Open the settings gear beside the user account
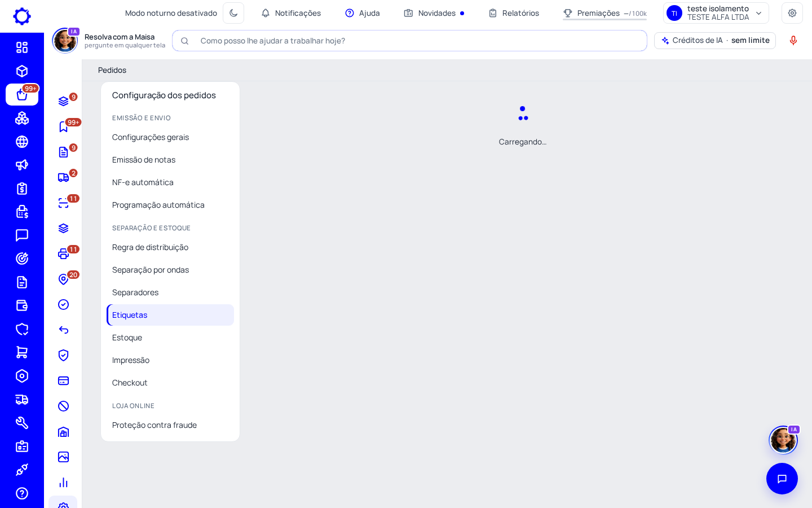This screenshot has height=508, width=812. coord(792,13)
